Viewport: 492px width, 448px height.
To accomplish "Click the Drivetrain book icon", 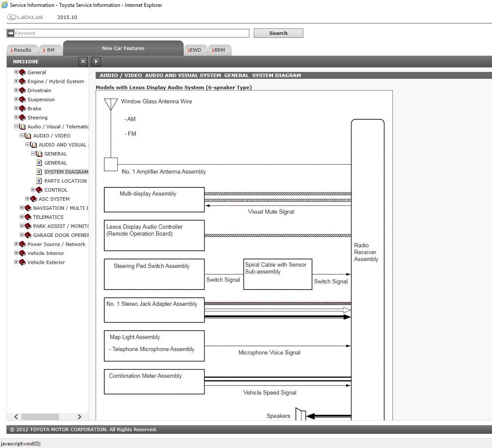I will point(22,90).
